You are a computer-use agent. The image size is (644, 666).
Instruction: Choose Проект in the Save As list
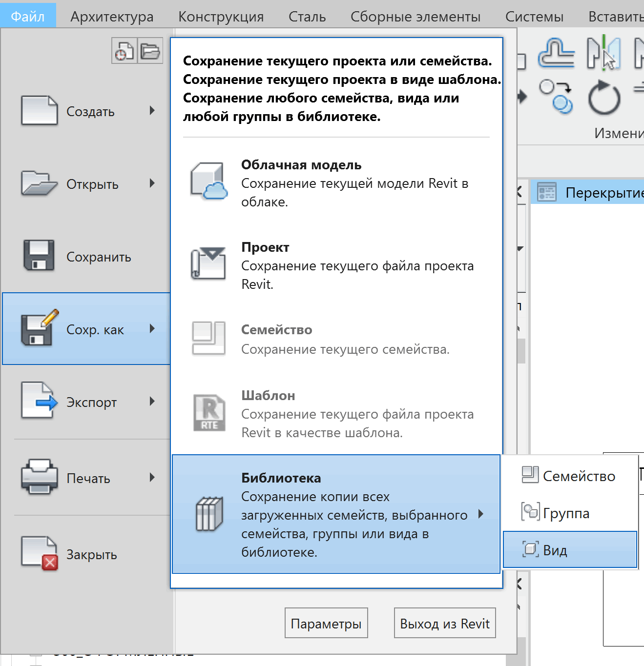pyautogui.click(x=336, y=265)
